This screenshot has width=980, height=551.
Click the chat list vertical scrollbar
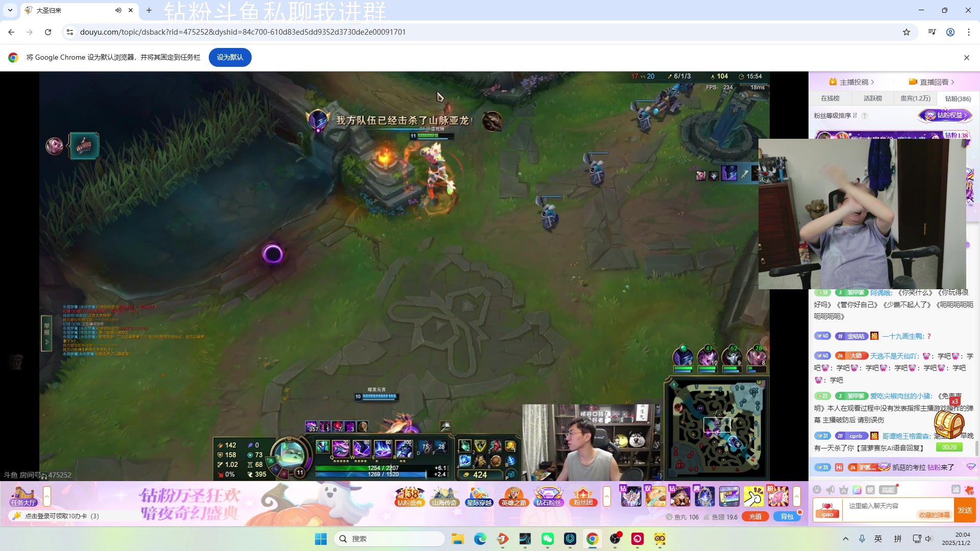[976, 448]
